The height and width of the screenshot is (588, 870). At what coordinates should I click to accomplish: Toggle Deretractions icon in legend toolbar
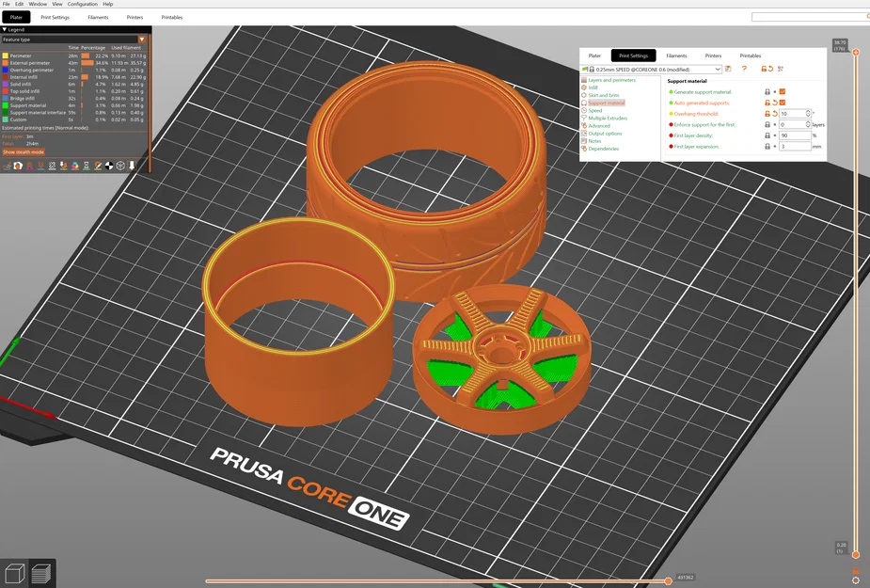(x=41, y=166)
